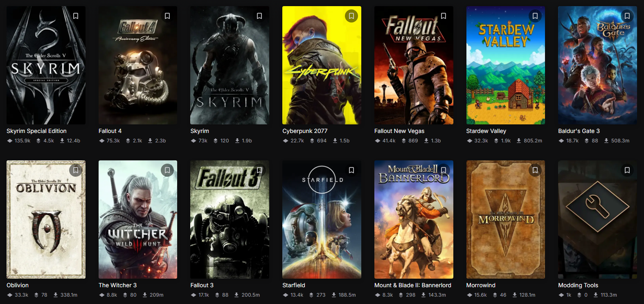Bookmark Mount & Blade II: Bannerlord card
This screenshot has height=304, width=644.
coord(444,170)
